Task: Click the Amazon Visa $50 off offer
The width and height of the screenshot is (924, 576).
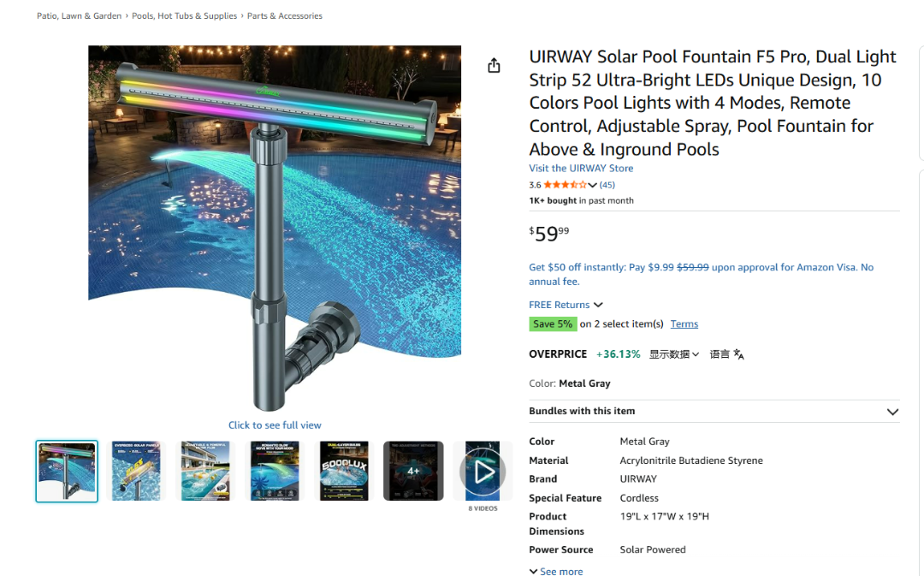Action: coord(702,274)
